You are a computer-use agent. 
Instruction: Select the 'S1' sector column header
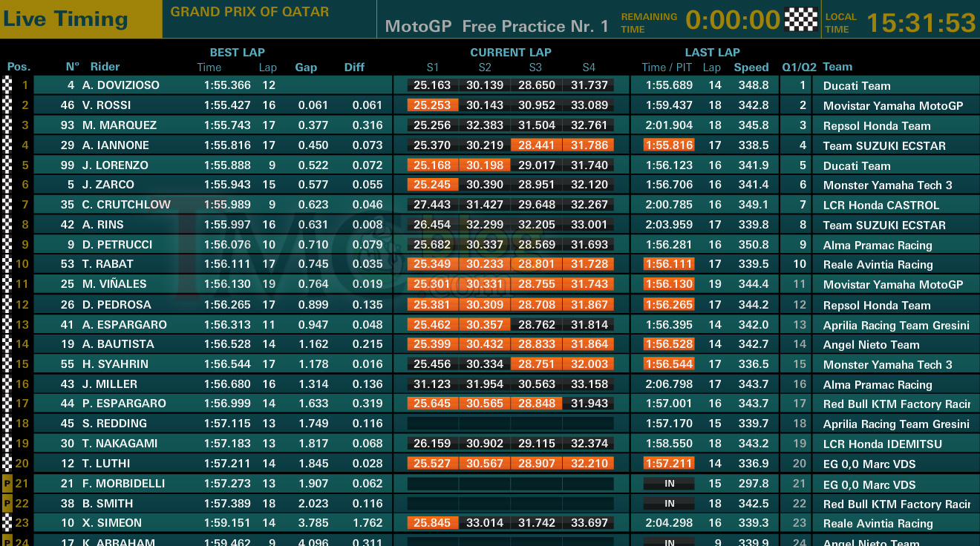[x=433, y=67]
